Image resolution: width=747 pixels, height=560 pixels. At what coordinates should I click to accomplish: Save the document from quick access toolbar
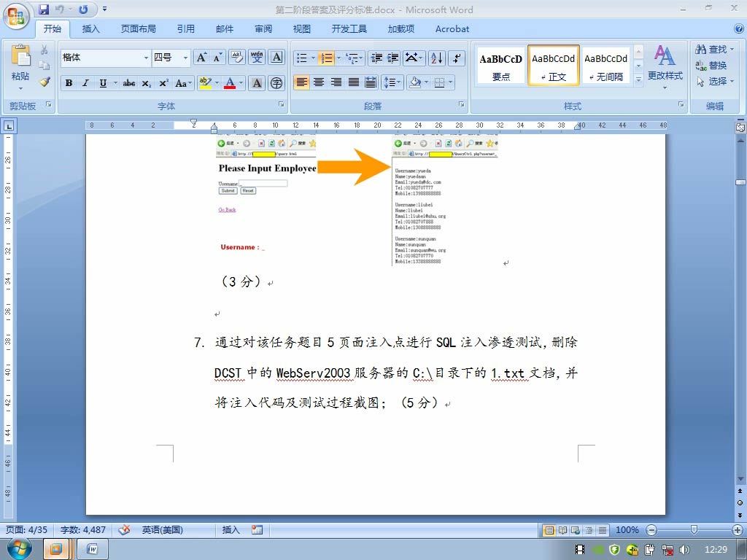tap(44, 9)
